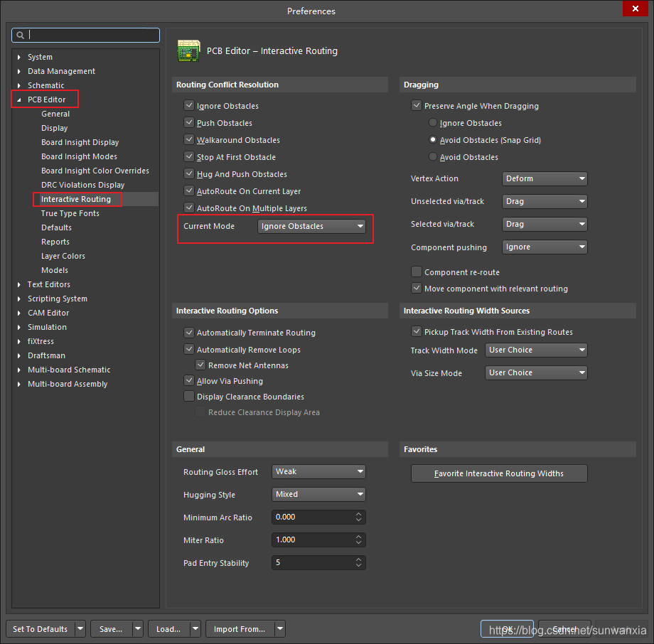This screenshot has height=644, width=654.
Task: Open the Component pushing dropdown
Action: coord(545,247)
